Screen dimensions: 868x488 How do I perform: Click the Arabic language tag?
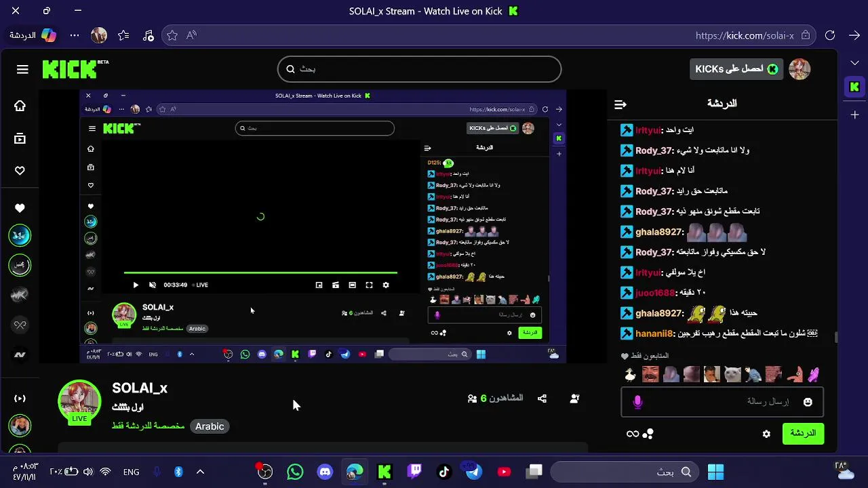210,426
